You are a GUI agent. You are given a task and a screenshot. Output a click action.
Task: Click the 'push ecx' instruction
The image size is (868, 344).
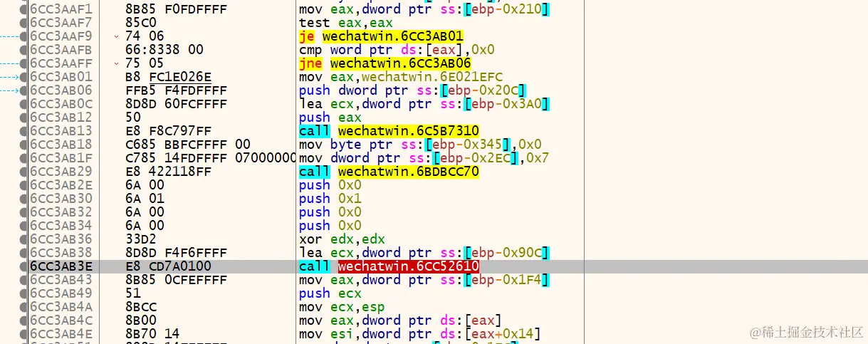[330, 293]
